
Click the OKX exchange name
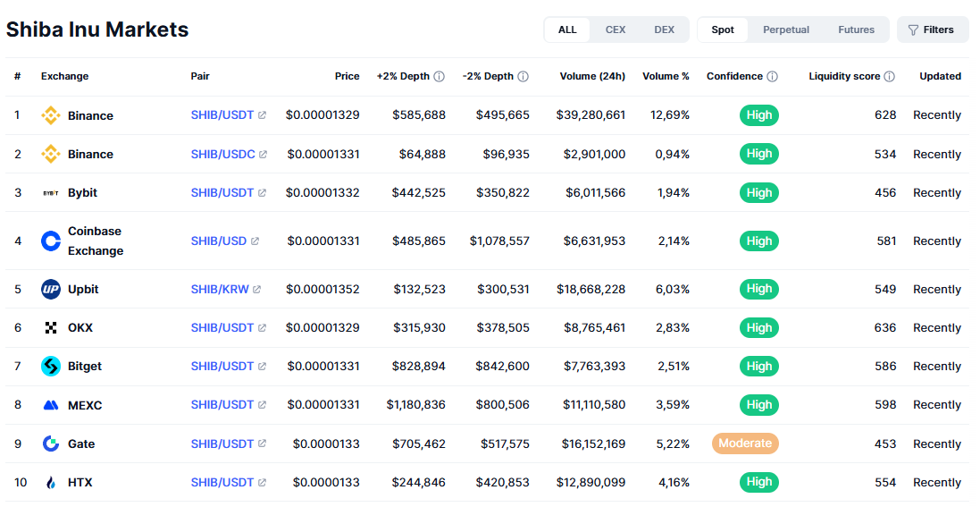[80, 328]
